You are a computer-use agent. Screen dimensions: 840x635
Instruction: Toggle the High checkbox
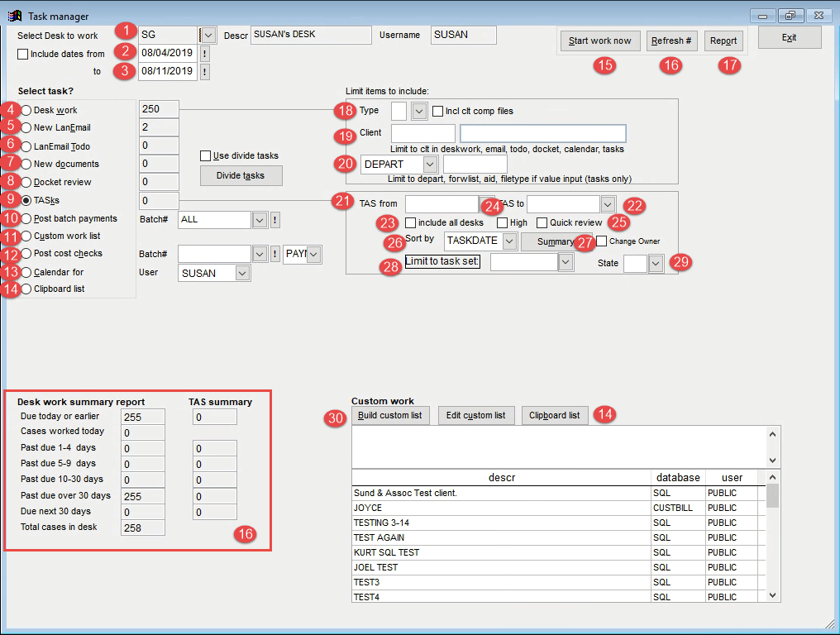(x=502, y=222)
